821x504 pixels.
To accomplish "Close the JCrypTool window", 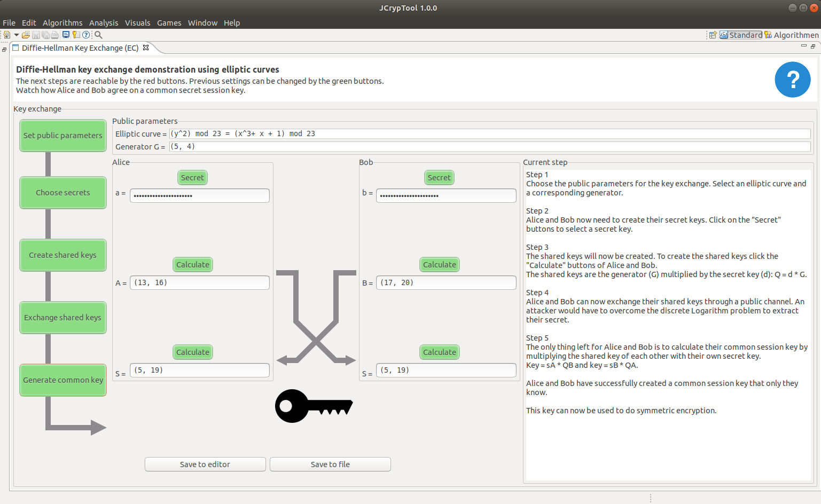I will pyautogui.click(x=814, y=7).
